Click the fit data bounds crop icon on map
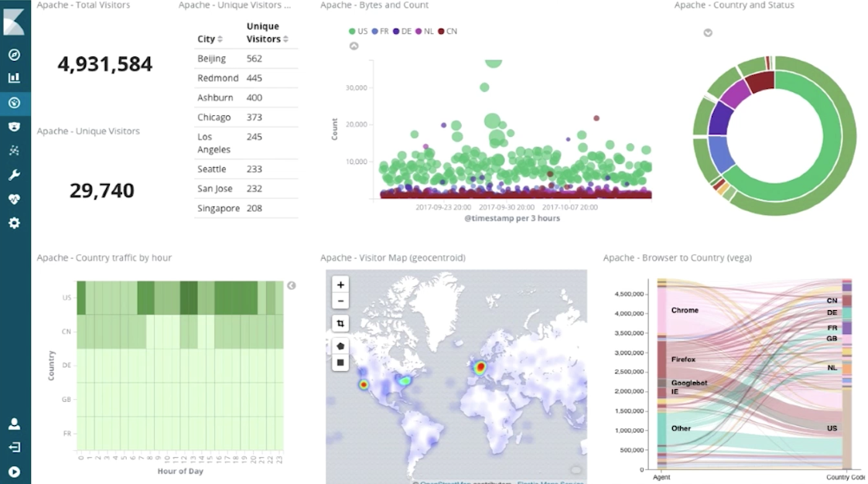The width and height of the screenshot is (868, 484). coord(340,323)
